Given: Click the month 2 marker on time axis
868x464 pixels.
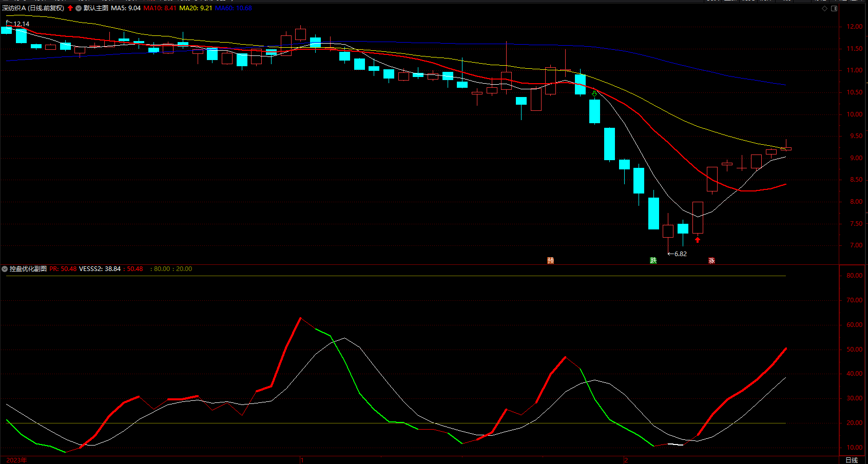Looking at the screenshot, I should coord(626,460).
